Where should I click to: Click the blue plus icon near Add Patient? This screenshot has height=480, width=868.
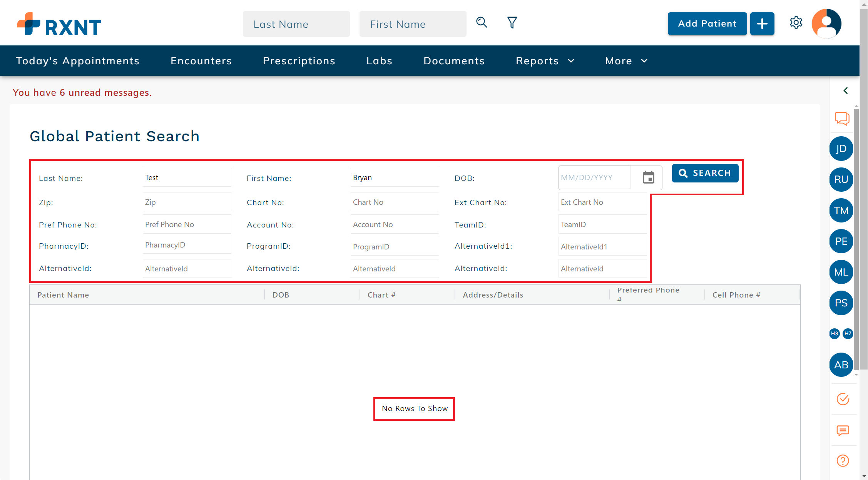coord(762,23)
